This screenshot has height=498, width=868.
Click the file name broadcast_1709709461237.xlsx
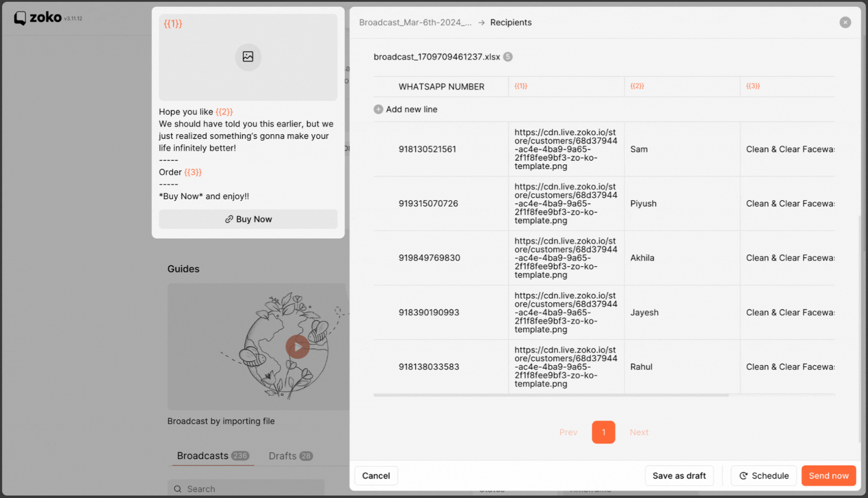(437, 57)
